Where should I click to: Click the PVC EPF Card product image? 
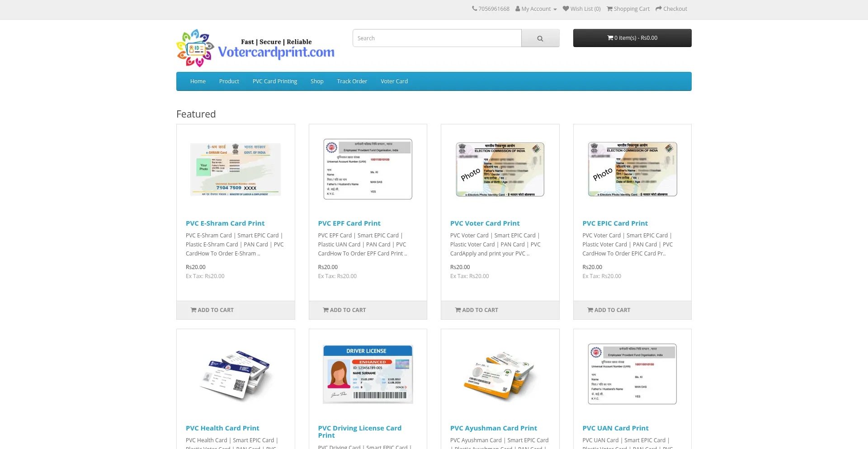[368, 169]
